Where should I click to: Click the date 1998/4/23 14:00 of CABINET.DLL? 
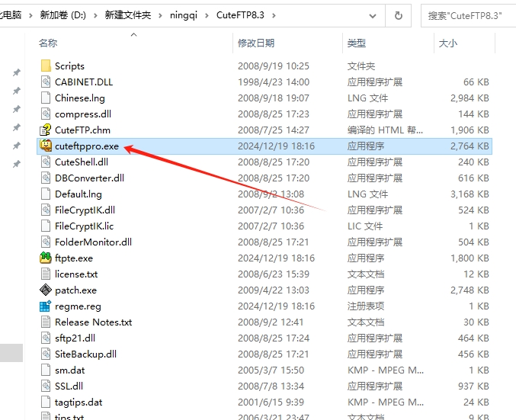click(x=274, y=82)
